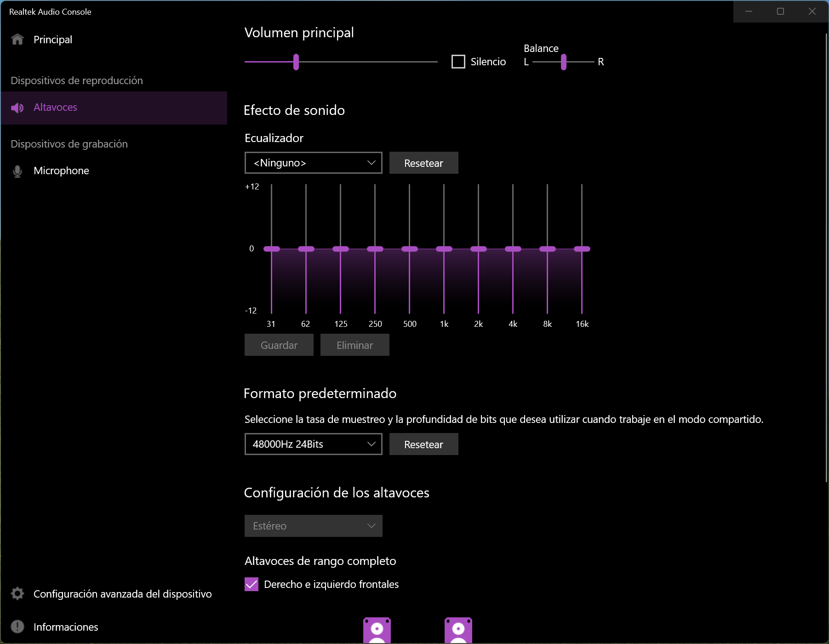This screenshot has width=829, height=644.
Task: Open Configuración avanzada del dispositivo
Action: pyautogui.click(x=122, y=594)
